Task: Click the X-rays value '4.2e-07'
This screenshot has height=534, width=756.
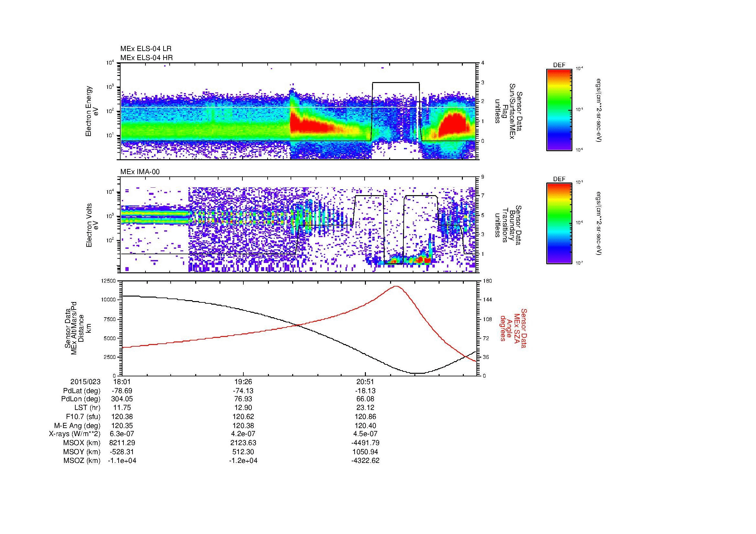Action: (x=243, y=434)
